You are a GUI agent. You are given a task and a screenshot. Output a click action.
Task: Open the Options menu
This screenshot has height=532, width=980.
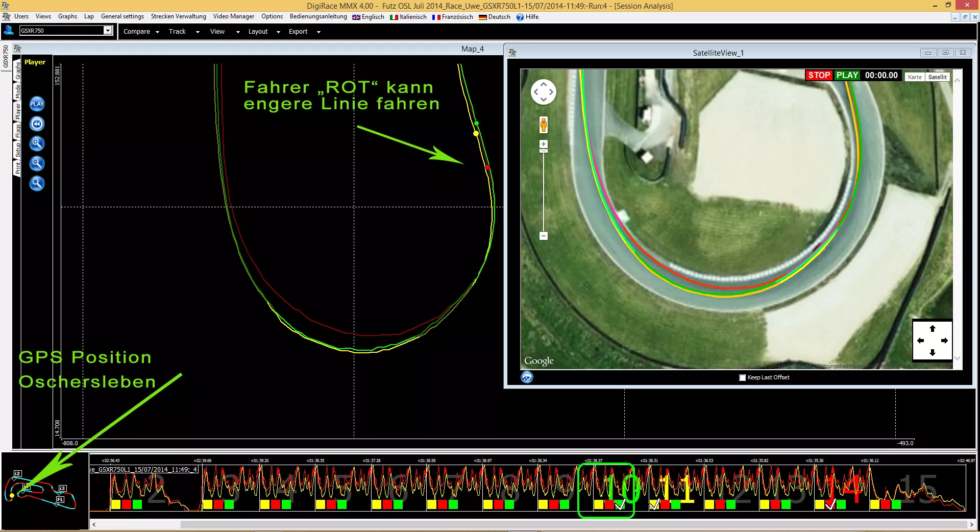[272, 16]
